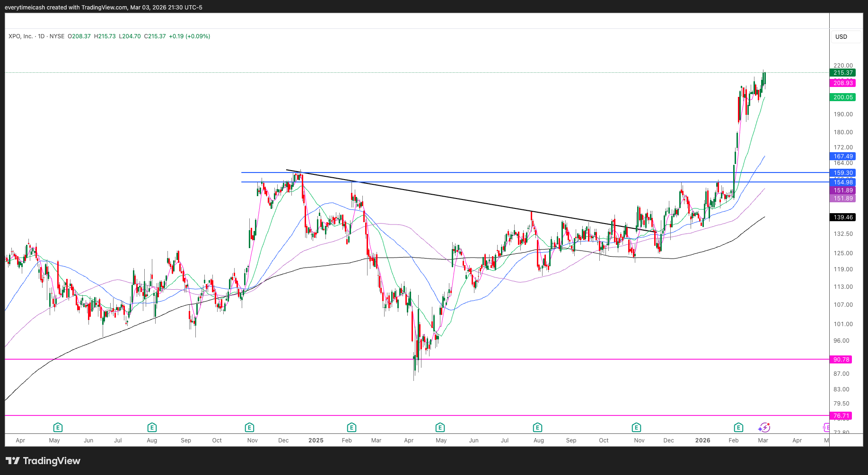Image resolution: width=868 pixels, height=475 pixels.
Task: Click the earnings marker near November 2025
Action: pyautogui.click(x=636, y=428)
